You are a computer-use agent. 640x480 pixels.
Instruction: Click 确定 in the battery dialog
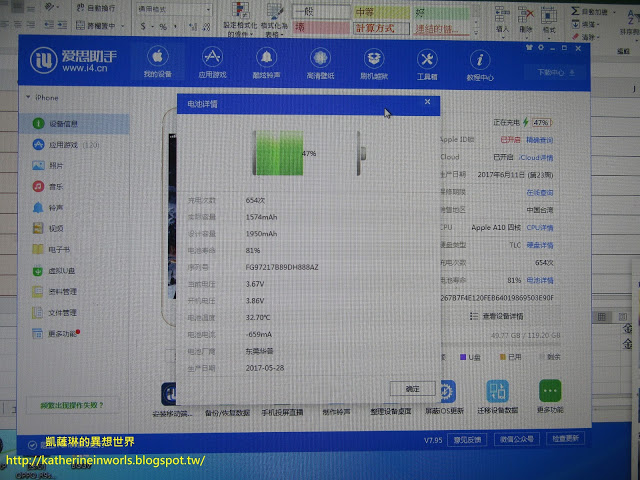click(x=412, y=387)
